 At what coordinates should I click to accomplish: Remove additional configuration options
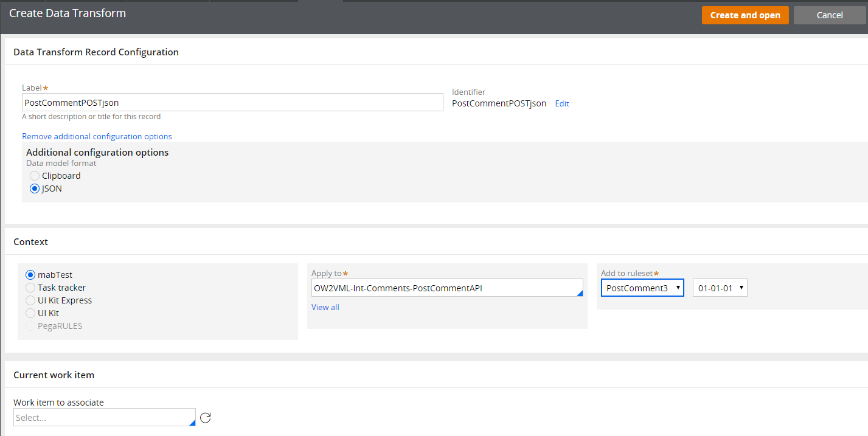[x=96, y=136]
